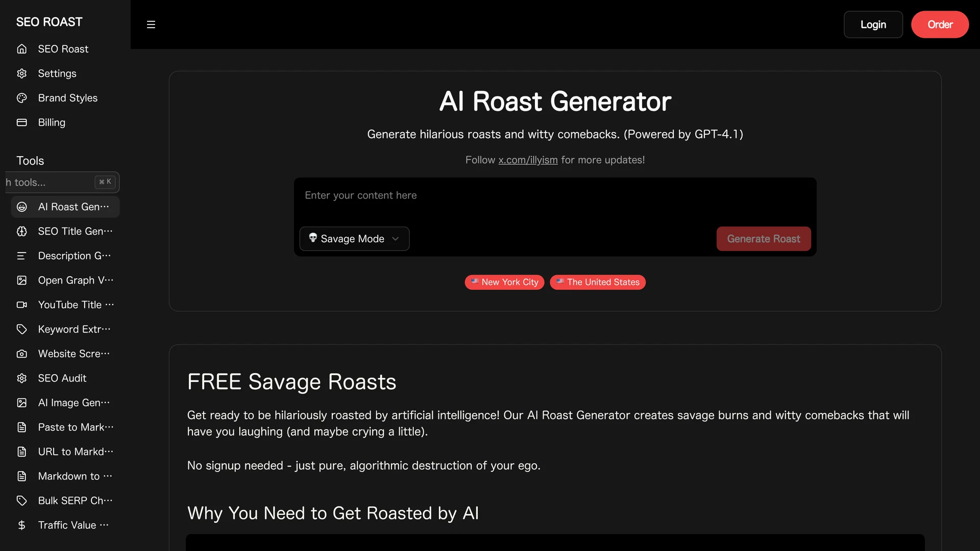This screenshot has height=551, width=980.
Task: Open Bulk SERP Ch… from the tools list
Action: [x=65, y=500]
